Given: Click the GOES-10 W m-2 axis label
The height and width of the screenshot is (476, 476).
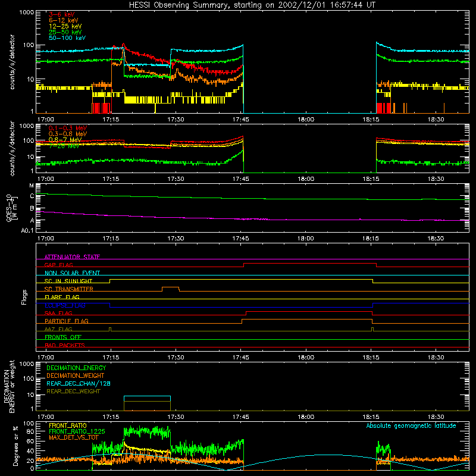Looking at the screenshot, I should pyautogui.click(x=12, y=208).
